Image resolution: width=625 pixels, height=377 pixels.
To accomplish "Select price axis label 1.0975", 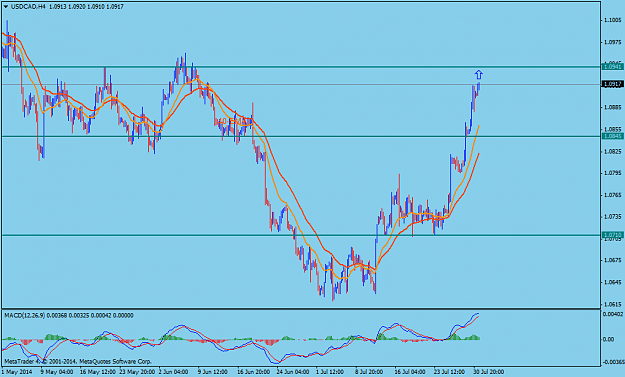I will [613, 42].
